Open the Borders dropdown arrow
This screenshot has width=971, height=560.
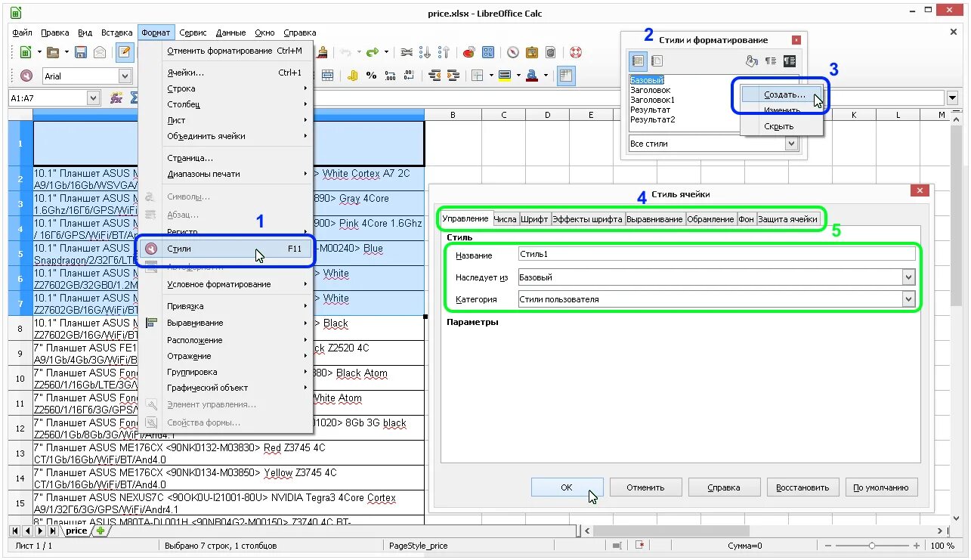pos(491,76)
